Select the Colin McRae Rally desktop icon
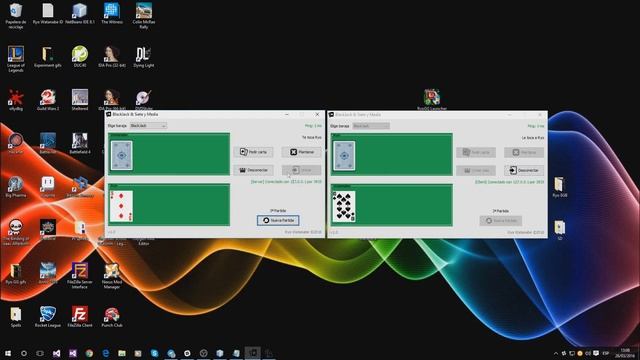 click(x=144, y=16)
